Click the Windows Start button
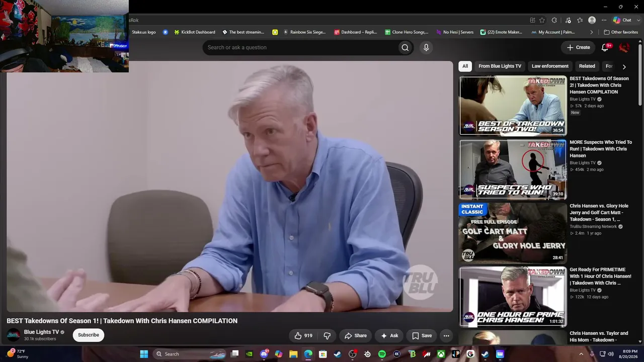644x362 pixels. tap(144, 354)
